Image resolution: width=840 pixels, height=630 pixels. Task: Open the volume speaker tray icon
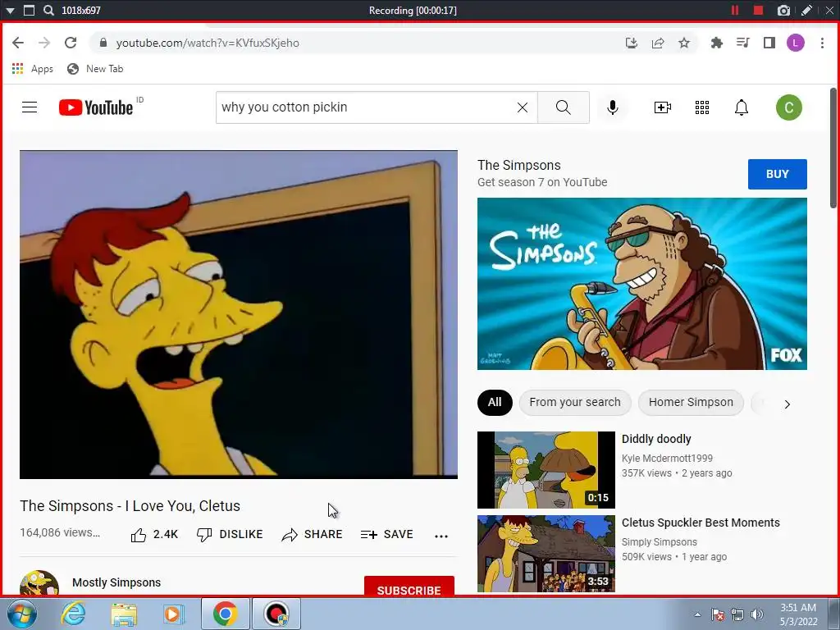tap(756, 614)
